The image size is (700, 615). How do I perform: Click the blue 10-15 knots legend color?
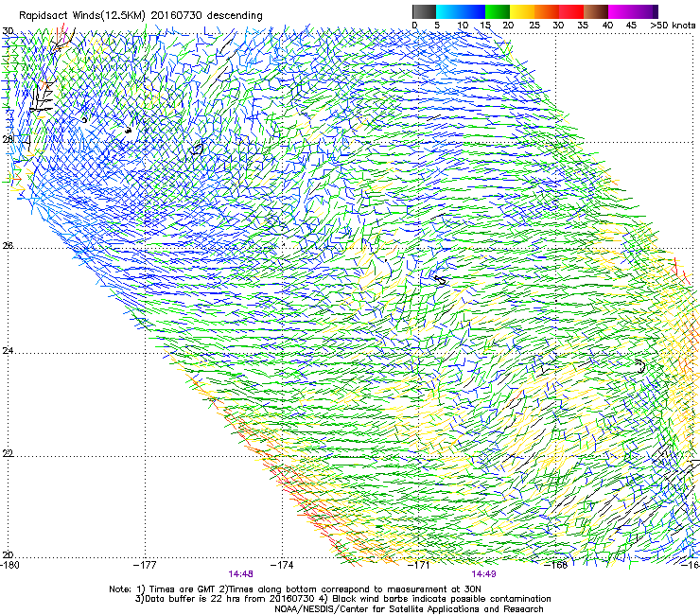click(x=472, y=11)
